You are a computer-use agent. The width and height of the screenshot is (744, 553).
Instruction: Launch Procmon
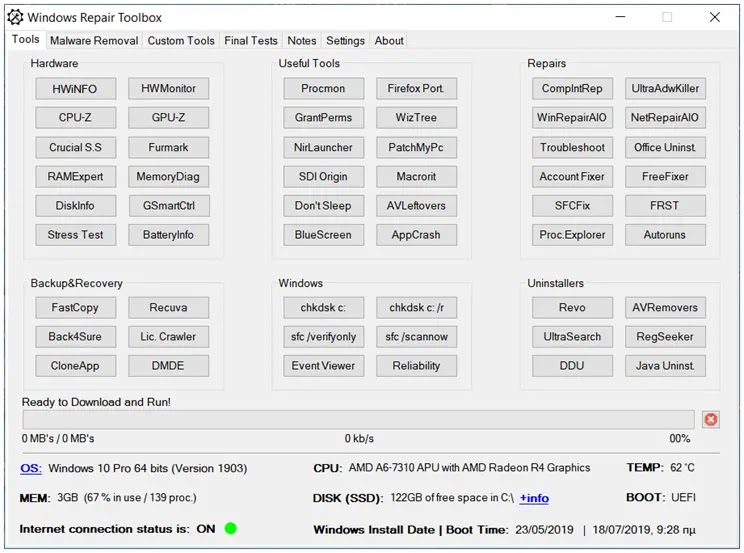click(x=324, y=89)
